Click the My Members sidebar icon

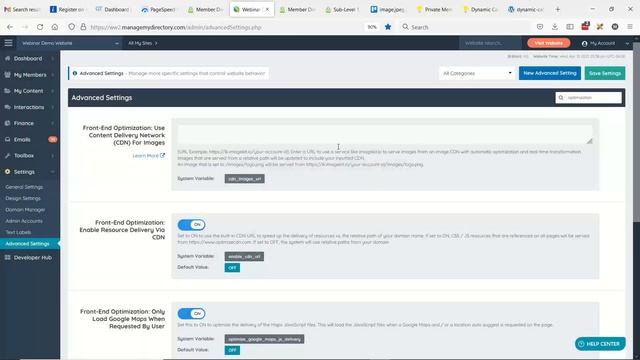[7, 75]
